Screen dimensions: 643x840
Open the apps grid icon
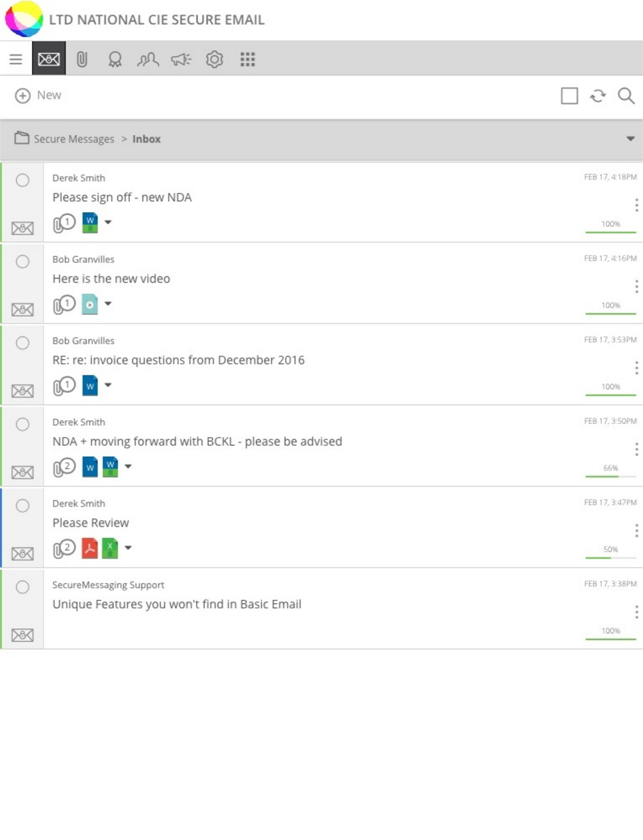pos(248,60)
